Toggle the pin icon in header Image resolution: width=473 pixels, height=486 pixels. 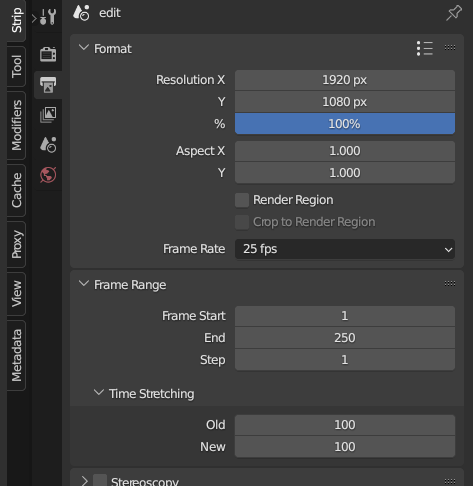(454, 13)
